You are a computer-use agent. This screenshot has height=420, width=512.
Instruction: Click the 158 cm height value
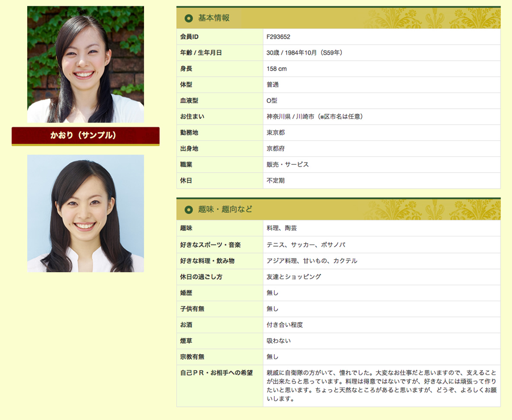tap(276, 69)
